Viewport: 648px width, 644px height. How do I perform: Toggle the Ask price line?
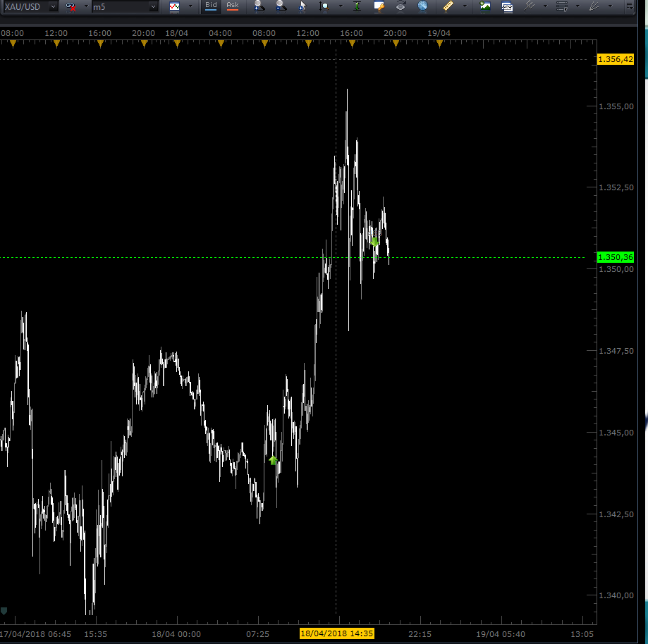click(x=232, y=6)
